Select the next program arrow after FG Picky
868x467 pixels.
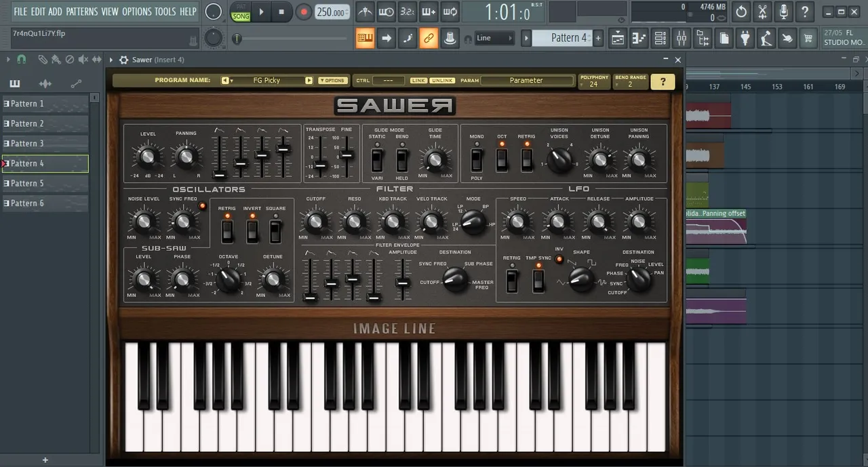tap(309, 81)
